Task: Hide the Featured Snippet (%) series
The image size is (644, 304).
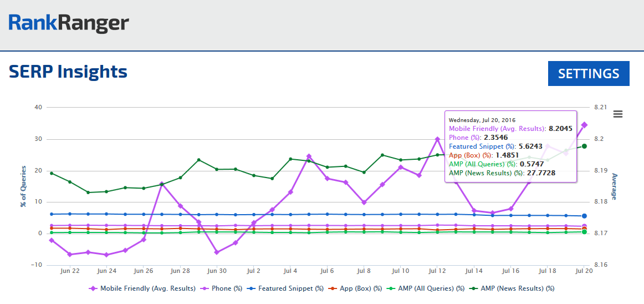Action: [285, 288]
